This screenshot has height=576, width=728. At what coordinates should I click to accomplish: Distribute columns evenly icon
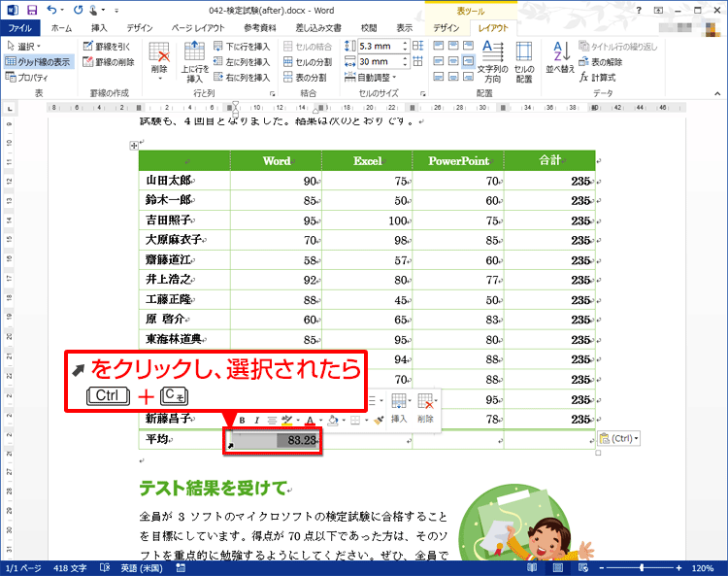(x=417, y=61)
